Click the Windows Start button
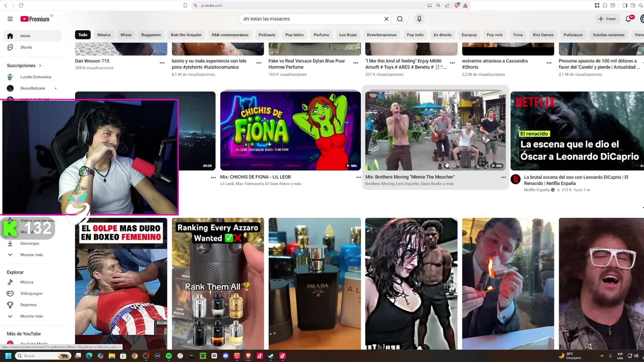644x362 pixels. [x=8, y=356]
